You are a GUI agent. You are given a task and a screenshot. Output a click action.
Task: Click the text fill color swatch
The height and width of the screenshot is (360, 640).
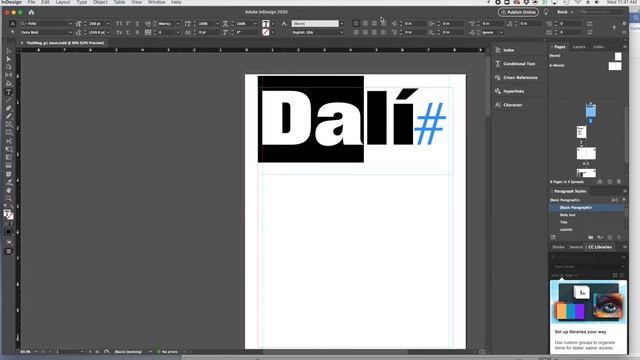click(x=266, y=24)
